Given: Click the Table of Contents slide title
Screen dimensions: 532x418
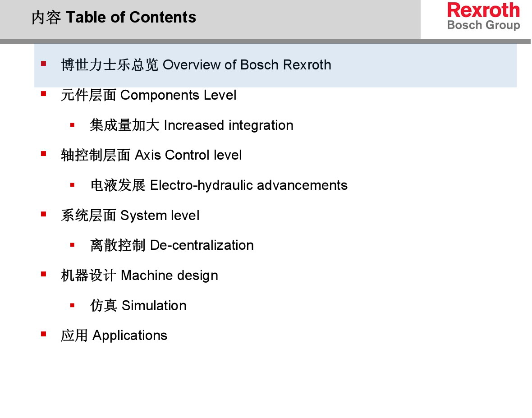Looking at the screenshot, I should (114, 18).
